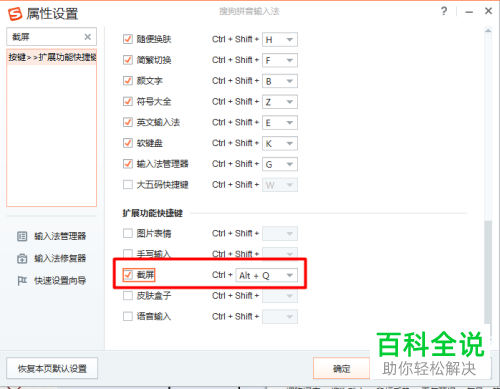
Task: Open the 截屏 dropdown showing Alt + Q
Action: tap(266, 275)
